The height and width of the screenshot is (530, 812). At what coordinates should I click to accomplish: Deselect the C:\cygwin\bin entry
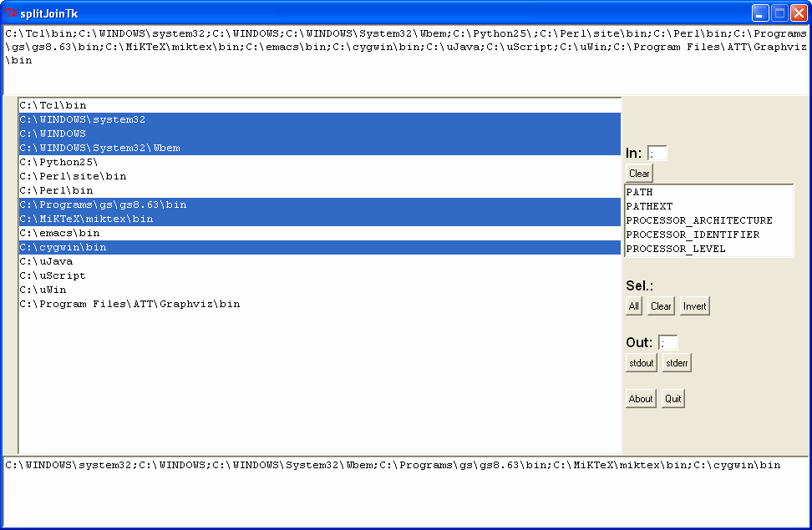[x=63, y=248]
